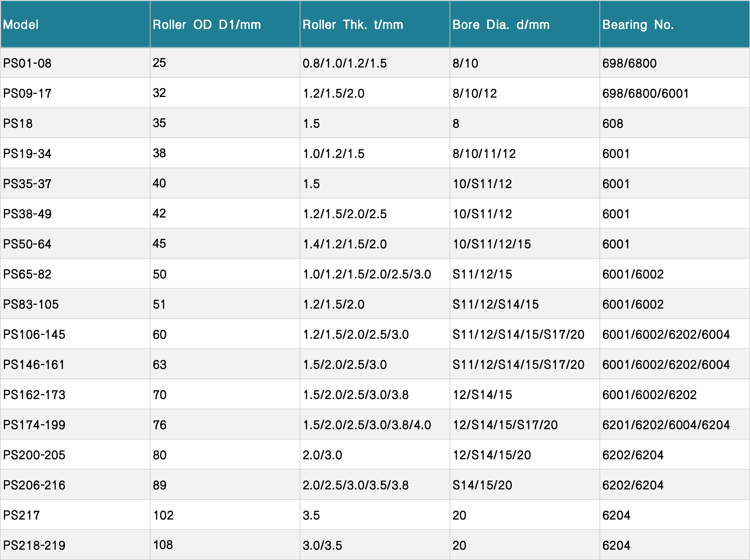Select the PS106-145 model cell
This screenshot has height=560, width=750.
pos(34,335)
